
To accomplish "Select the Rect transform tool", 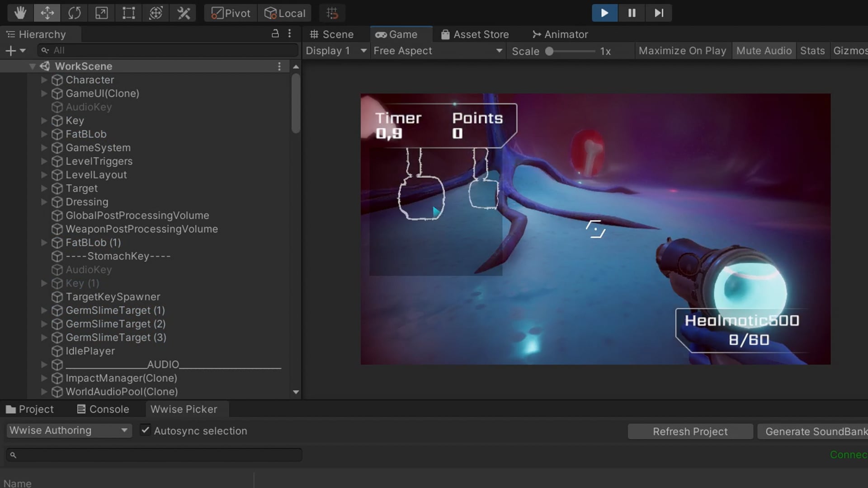I will [128, 13].
